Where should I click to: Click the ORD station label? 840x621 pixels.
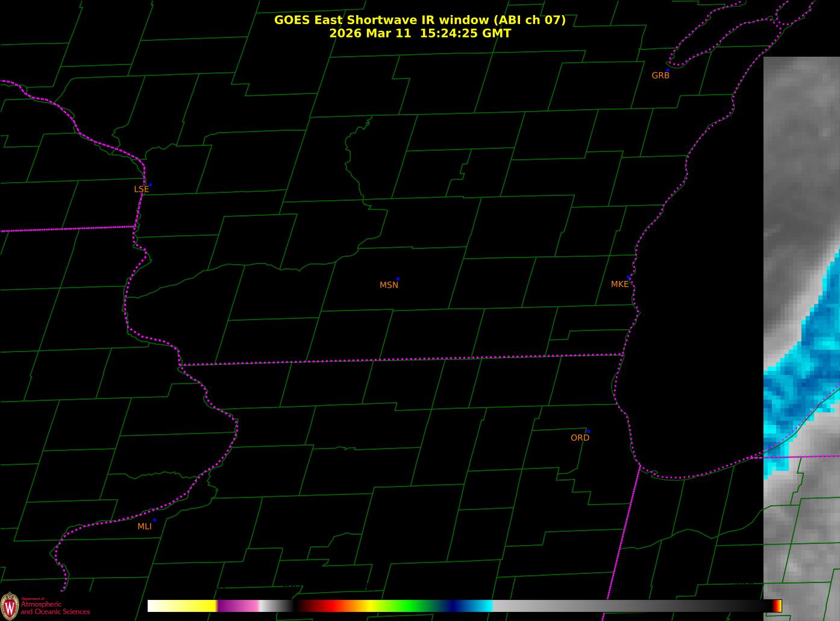click(580, 438)
